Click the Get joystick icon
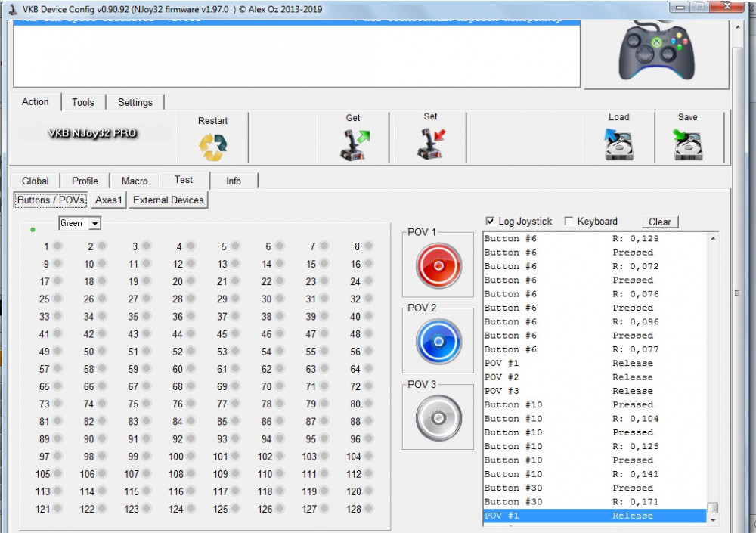 [353, 145]
